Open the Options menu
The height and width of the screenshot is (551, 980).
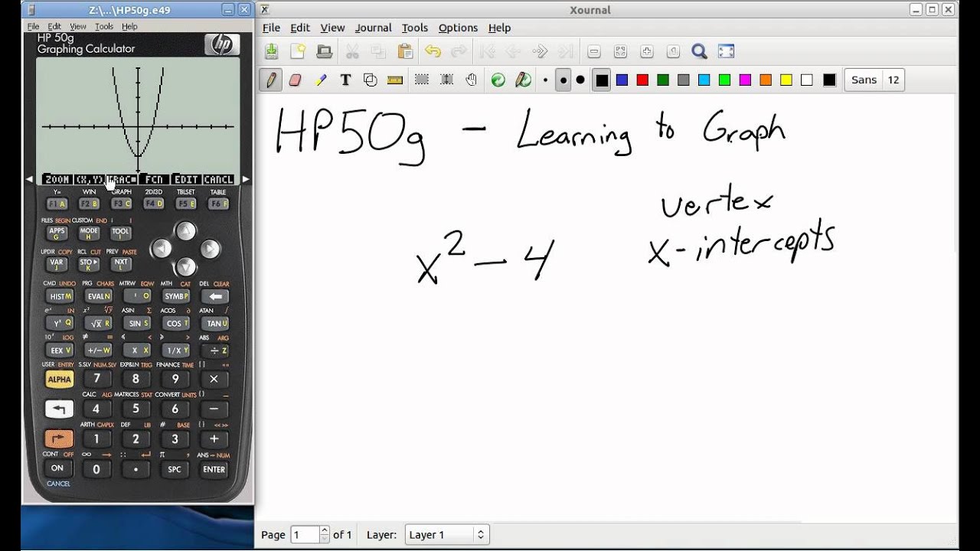coord(458,28)
